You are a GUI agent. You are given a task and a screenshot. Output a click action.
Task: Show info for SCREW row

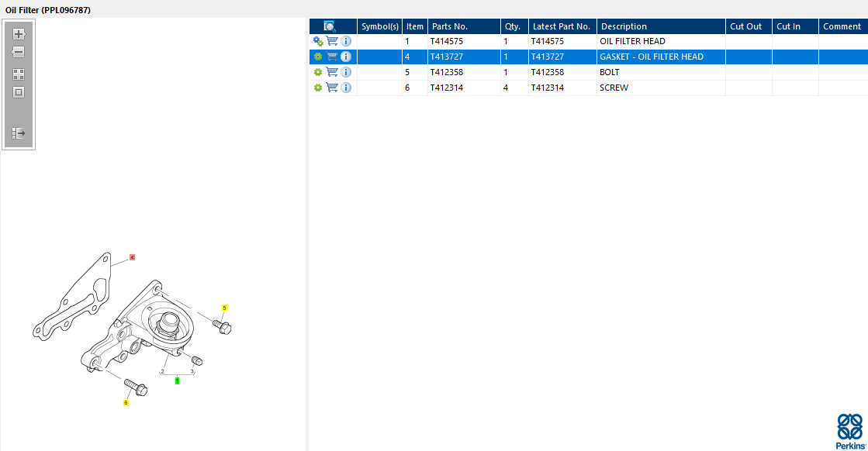346,88
